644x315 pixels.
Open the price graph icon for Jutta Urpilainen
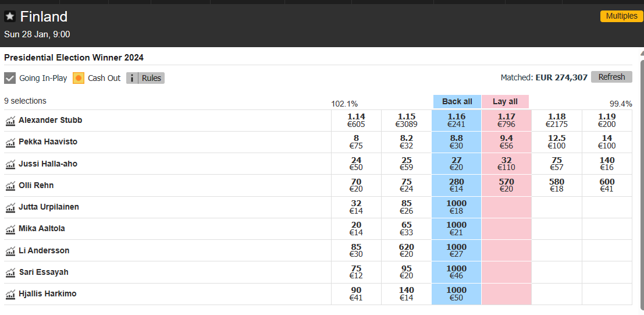click(x=10, y=207)
